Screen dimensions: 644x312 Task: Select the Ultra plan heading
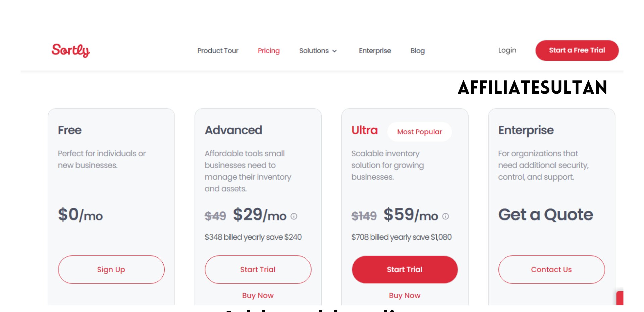tap(365, 130)
